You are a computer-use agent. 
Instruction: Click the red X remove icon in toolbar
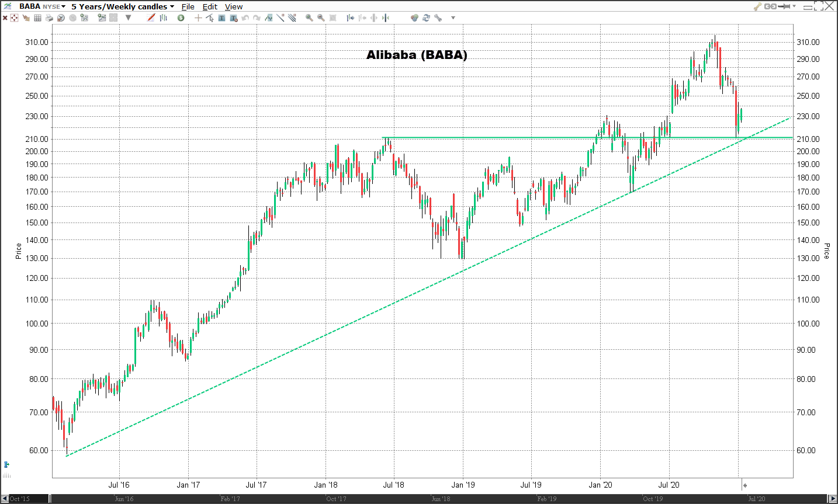click(x=5, y=18)
